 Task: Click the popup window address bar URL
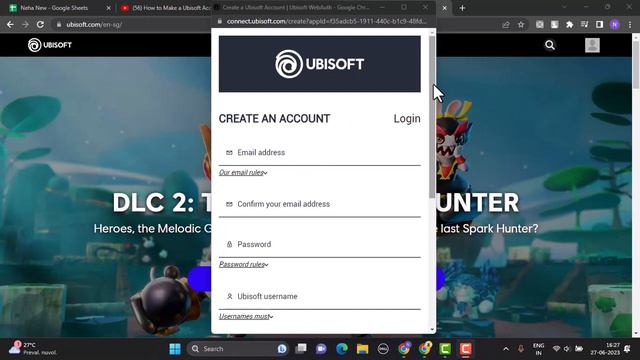coord(327,21)
